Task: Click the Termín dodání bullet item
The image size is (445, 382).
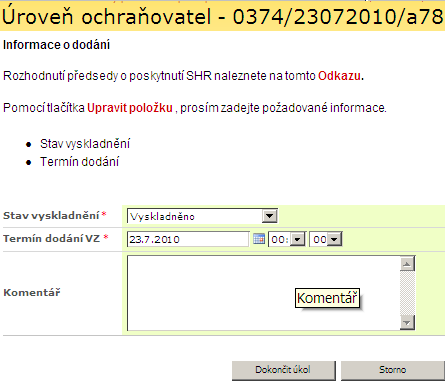Action: [x=79, y=162]
